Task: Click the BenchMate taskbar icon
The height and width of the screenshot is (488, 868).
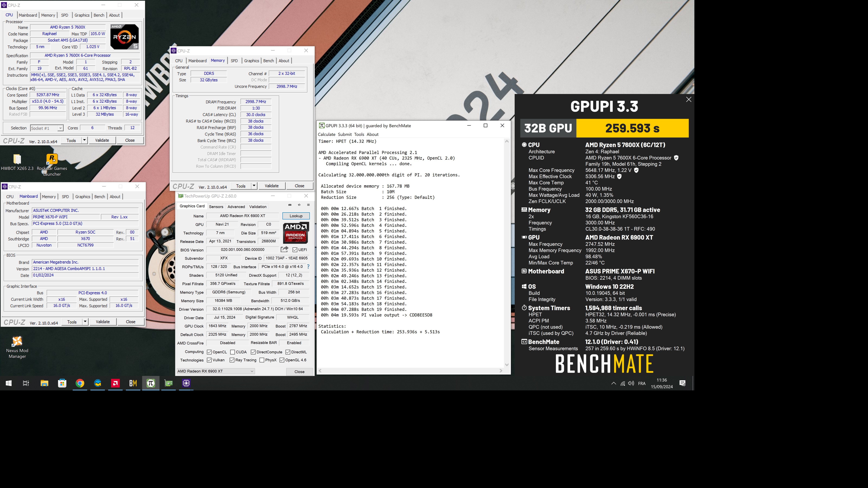Action: (x=133, y=383)
